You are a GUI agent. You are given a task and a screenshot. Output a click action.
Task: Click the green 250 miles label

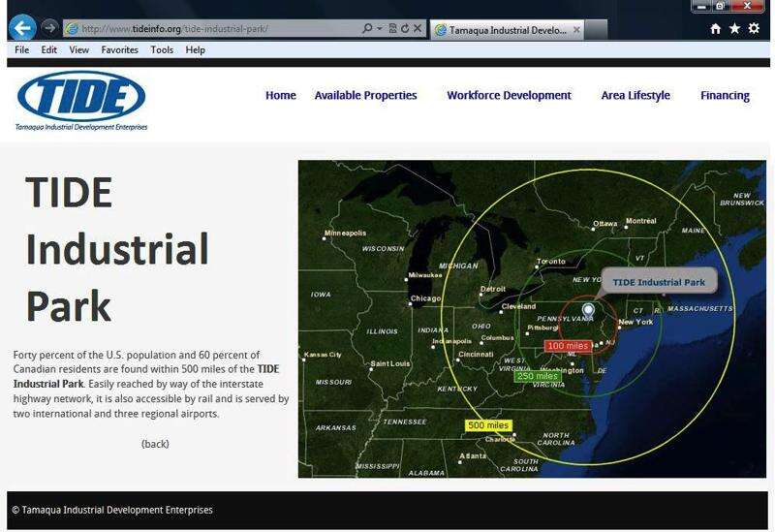538,376
